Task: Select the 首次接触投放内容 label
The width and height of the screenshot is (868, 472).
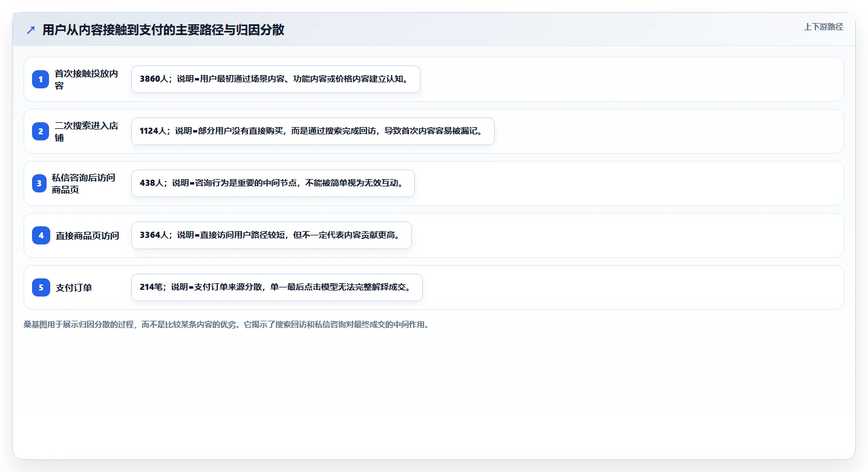Action: click(86, 79)
